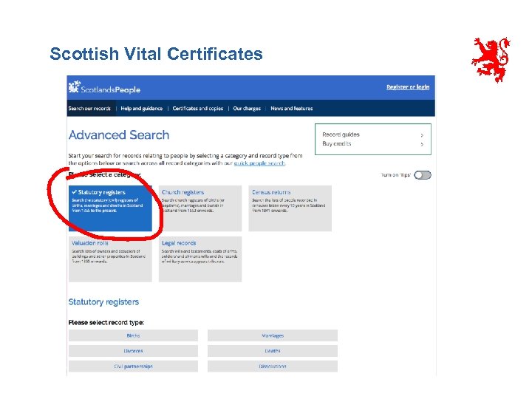Open the Record guides link
Image resolution: width=532 pixels, height=399 pixels.
[341, 134]
